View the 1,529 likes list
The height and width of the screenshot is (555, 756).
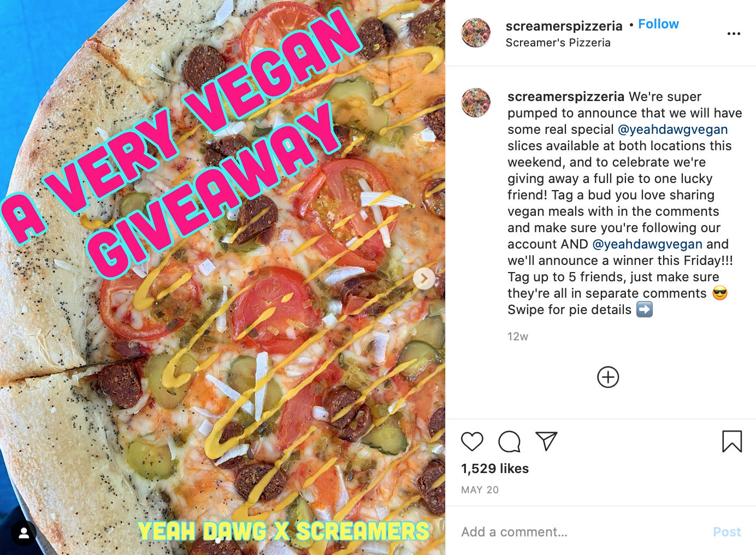point(495,469)
